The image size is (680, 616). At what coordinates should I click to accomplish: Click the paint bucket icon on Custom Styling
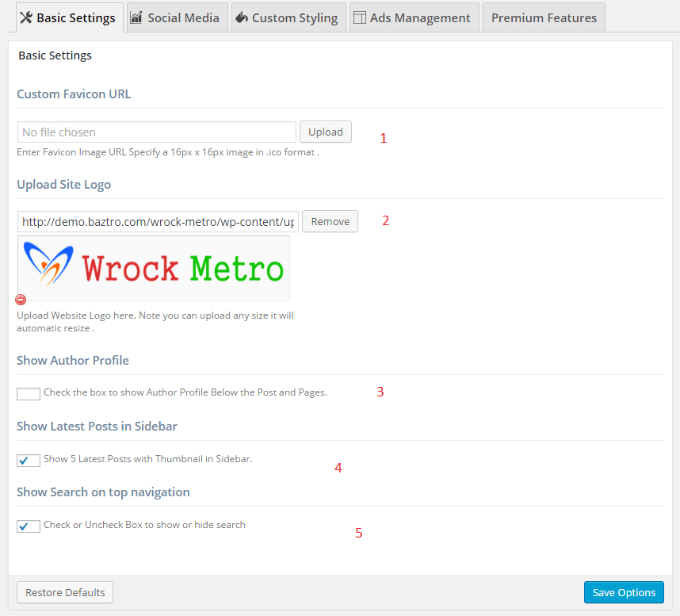click(x=241, y=17)
